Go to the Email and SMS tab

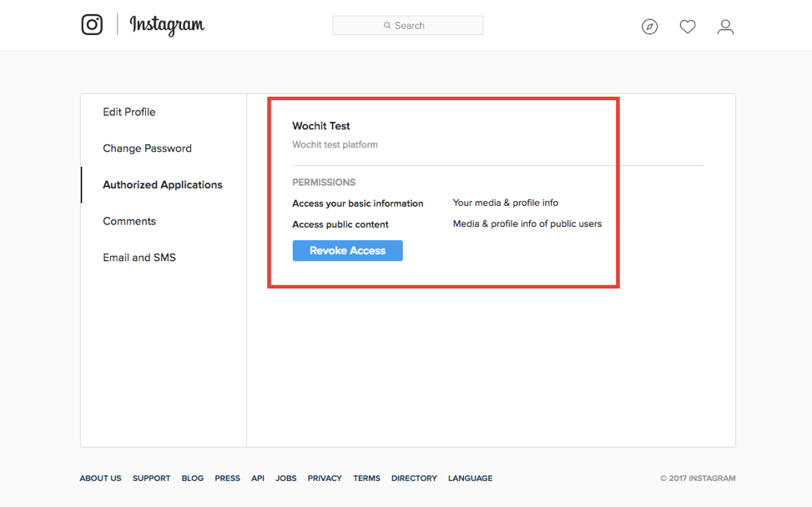(139, 257)
